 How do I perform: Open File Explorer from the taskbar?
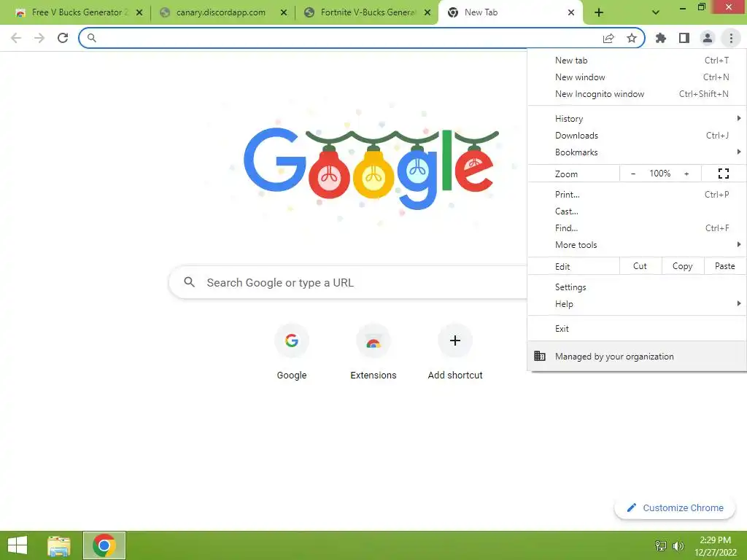(x=59, y=545)
